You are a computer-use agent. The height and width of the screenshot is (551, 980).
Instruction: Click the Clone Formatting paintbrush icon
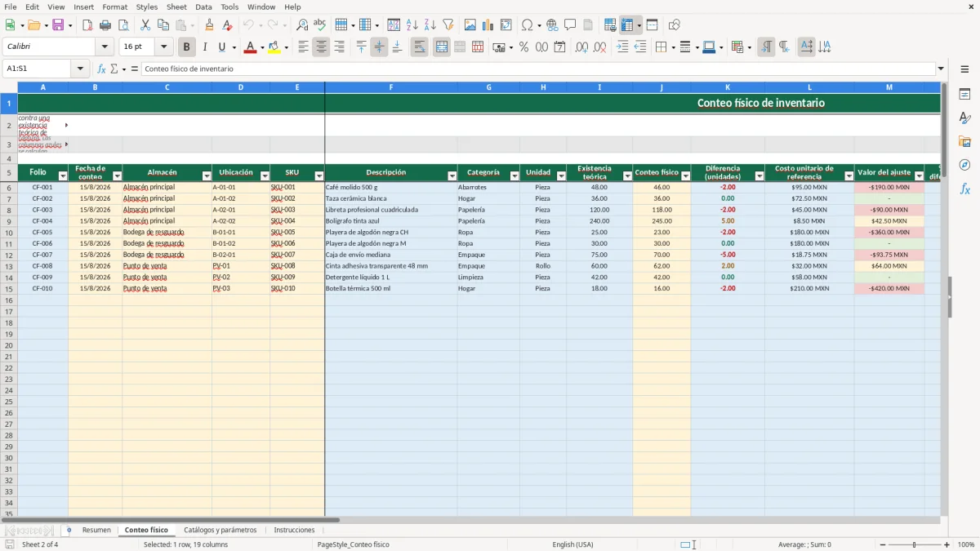(x=209, y=25)
